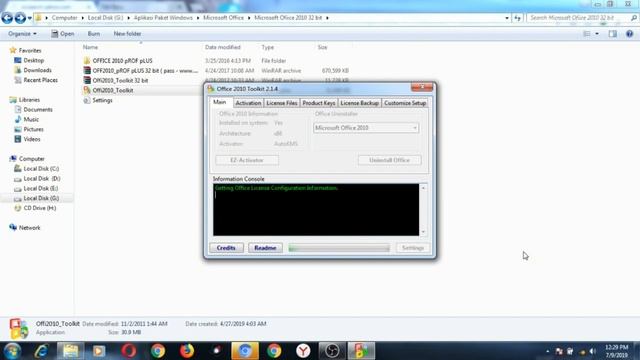The height and width of the screenshot is (360, 640).
Task: Open the Microsoft Office 2010 uninstaller dropdown
Action: click(x=366, y=128)
